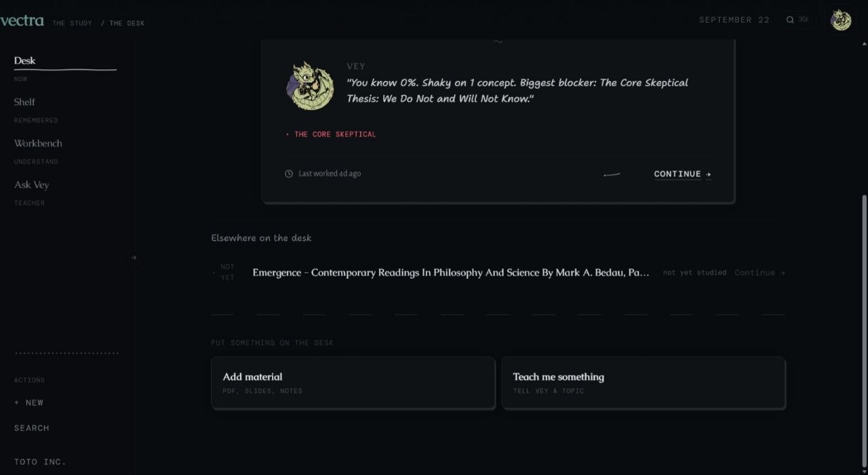Open TOTO INC. workspace label
Screen dimensions: 868x475
(x=40, y=462)
